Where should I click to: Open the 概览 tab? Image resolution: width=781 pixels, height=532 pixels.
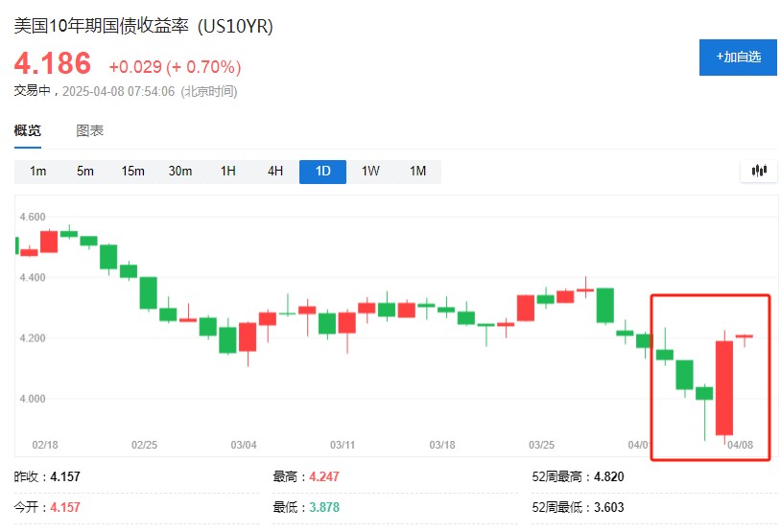tap(28, 131)
